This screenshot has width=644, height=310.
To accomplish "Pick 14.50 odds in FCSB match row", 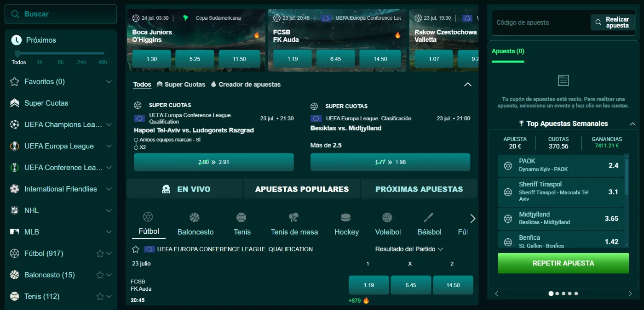I will (x=453, y=285).
